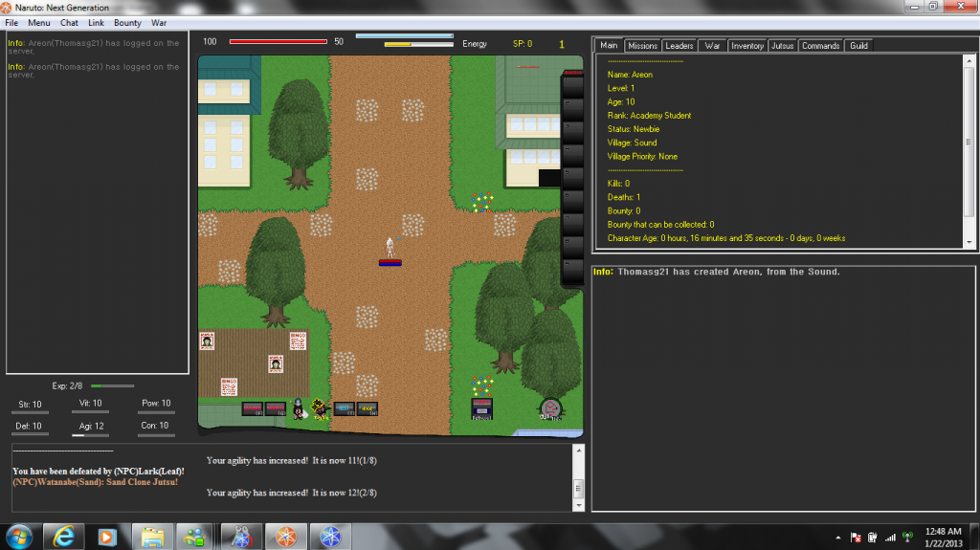Click the flower patch near the building door
Screen dimensions: 980x550
coord(482,202)
